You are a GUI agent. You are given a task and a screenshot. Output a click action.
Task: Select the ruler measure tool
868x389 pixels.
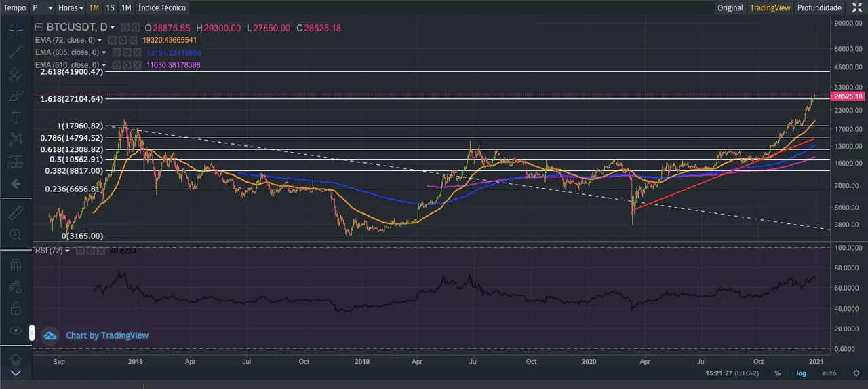(16, 212)
